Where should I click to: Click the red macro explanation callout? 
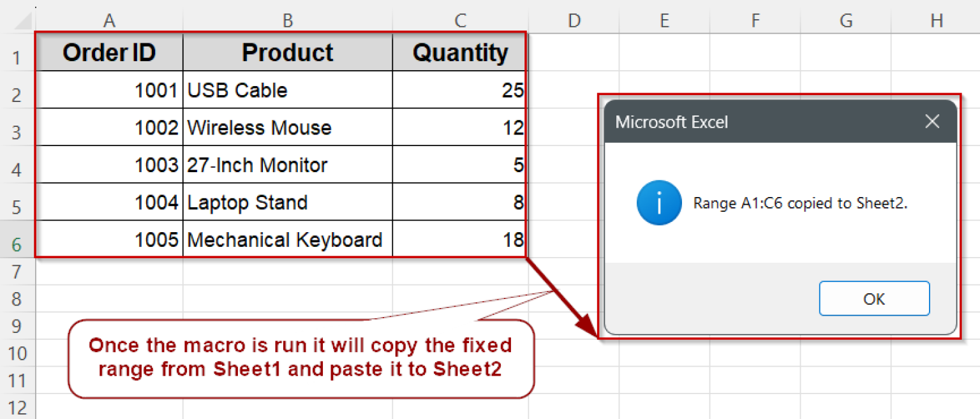[300, 358]
